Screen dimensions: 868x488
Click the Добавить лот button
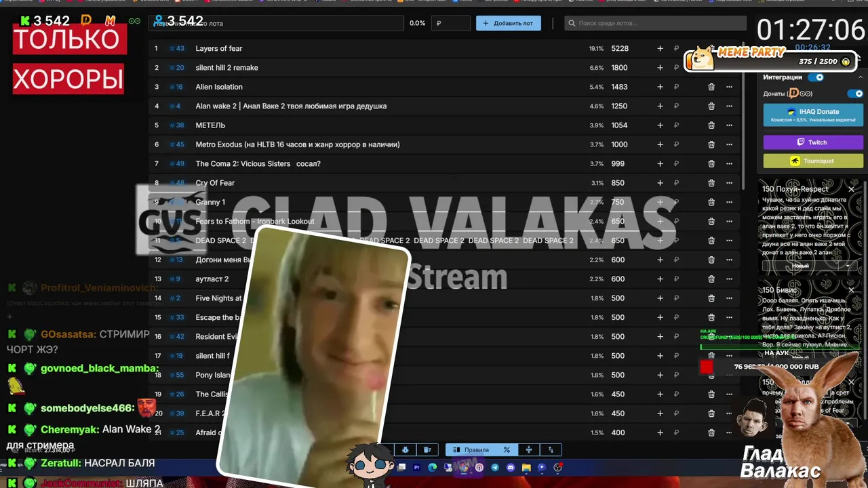(x=508, y=23)
